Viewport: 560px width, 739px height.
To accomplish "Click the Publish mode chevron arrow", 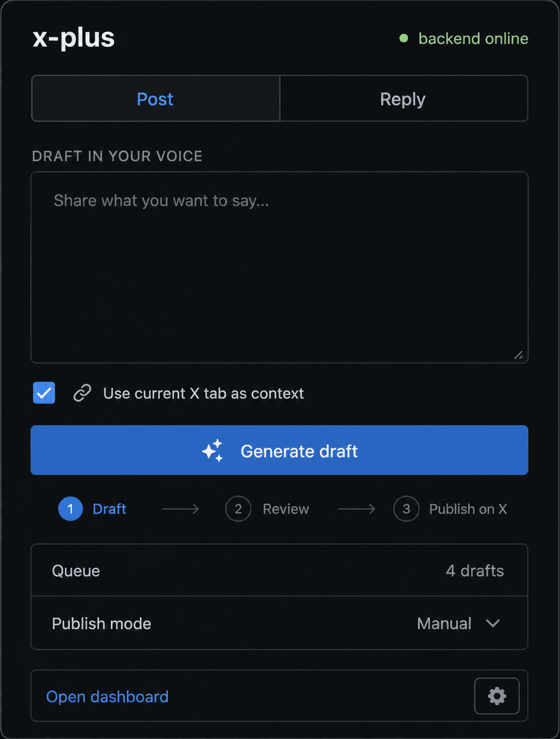I will coord(493,623).
